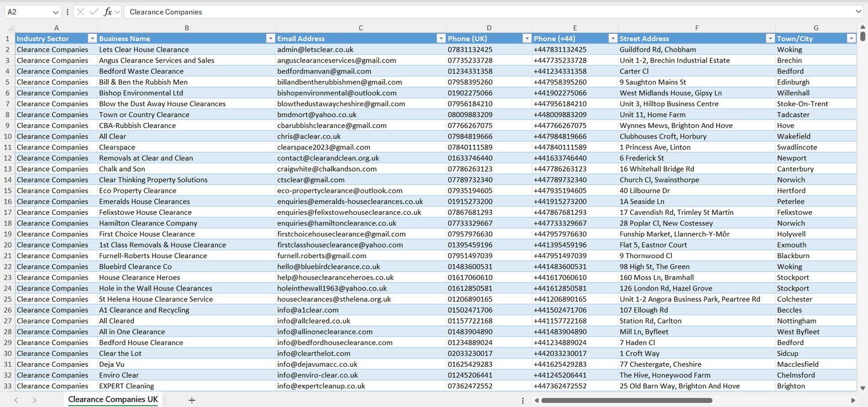Select cell Eco Property Clearance

pyautogui.click(x=187, y=191)
